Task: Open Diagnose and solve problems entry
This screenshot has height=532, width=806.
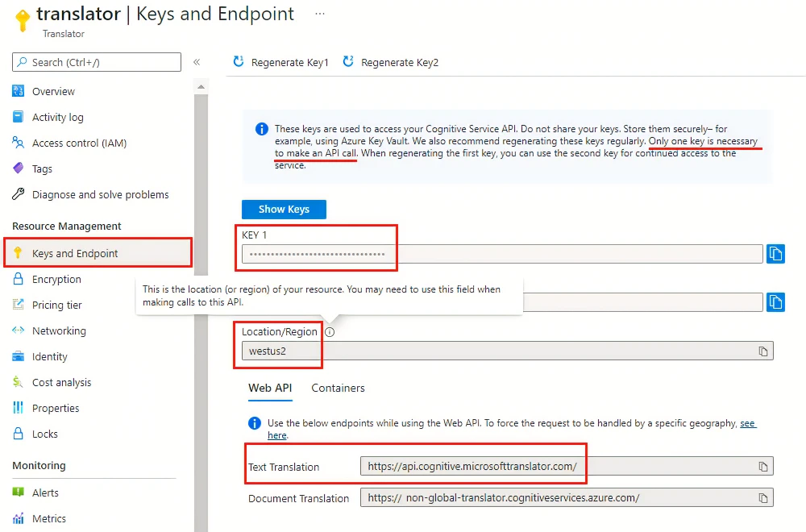Action: [x=100, y=194]
